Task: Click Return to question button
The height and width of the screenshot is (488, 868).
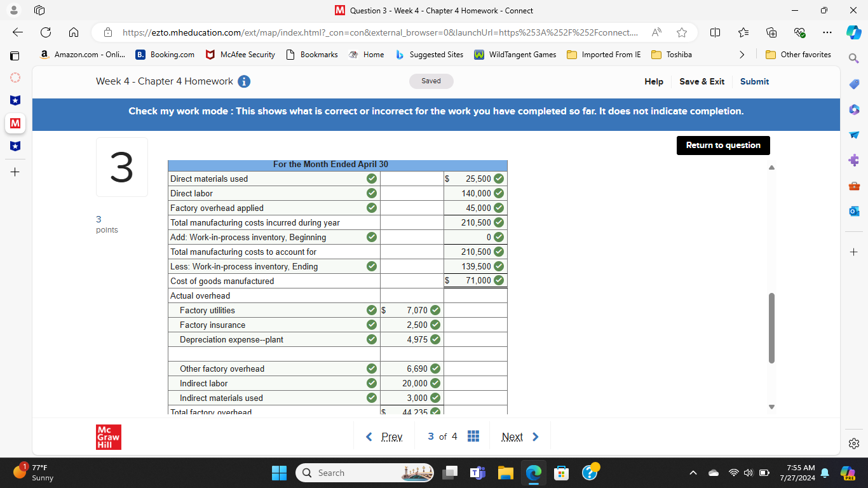Action: click(x=723, y=145)
